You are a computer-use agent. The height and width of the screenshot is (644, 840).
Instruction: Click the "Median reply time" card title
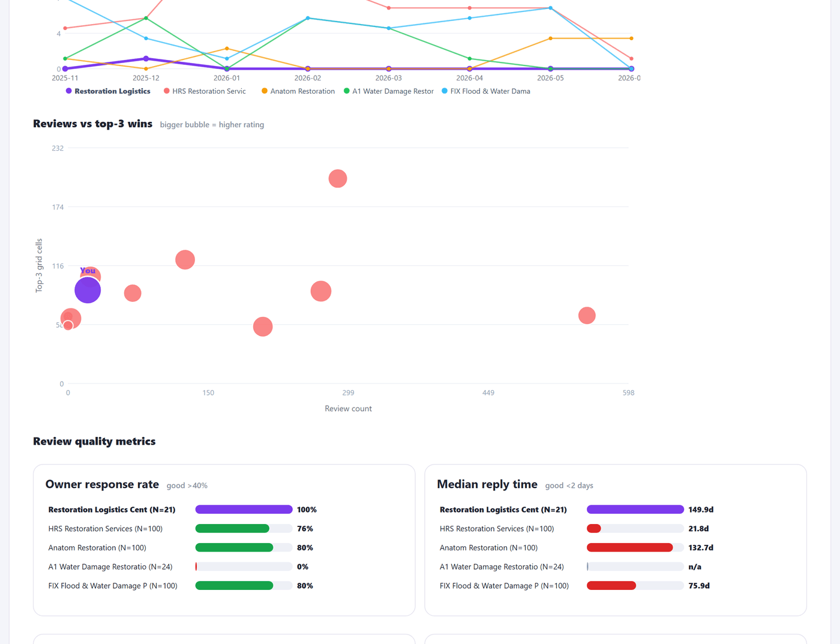pyautogui.click(x=487, y=484)
